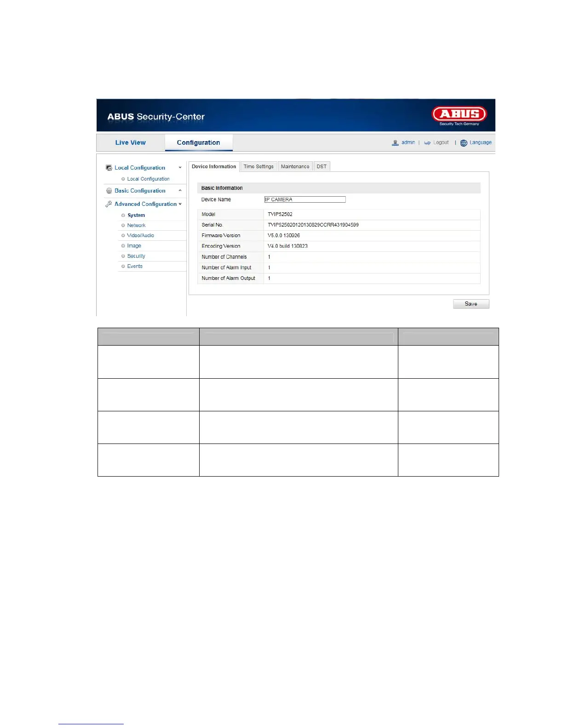Collapse the Local Configuration section arrow
The image size is (563, 728).
180,168
